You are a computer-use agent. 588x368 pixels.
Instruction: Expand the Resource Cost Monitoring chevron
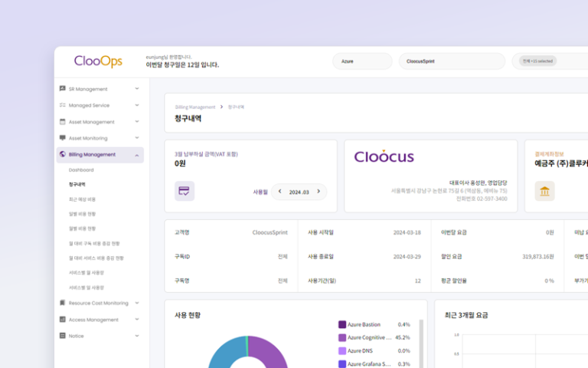pyautogui.click(x=137, y=303)
